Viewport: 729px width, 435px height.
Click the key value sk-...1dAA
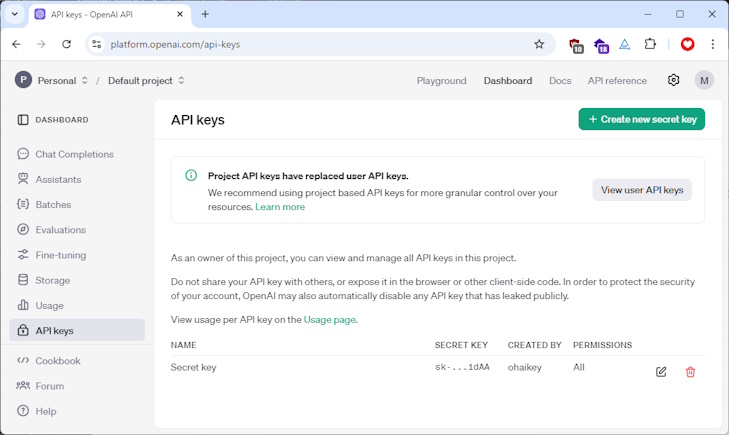462,367
